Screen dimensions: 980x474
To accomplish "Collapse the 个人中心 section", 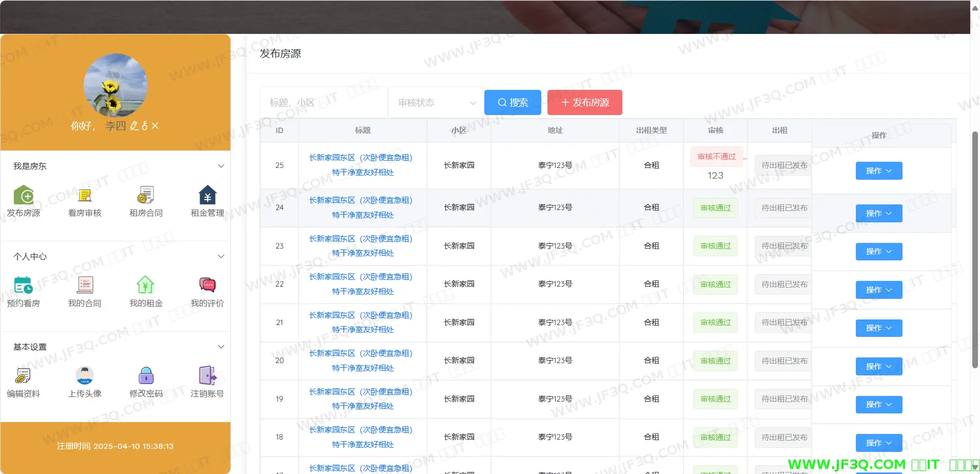I will click(221, 256).
